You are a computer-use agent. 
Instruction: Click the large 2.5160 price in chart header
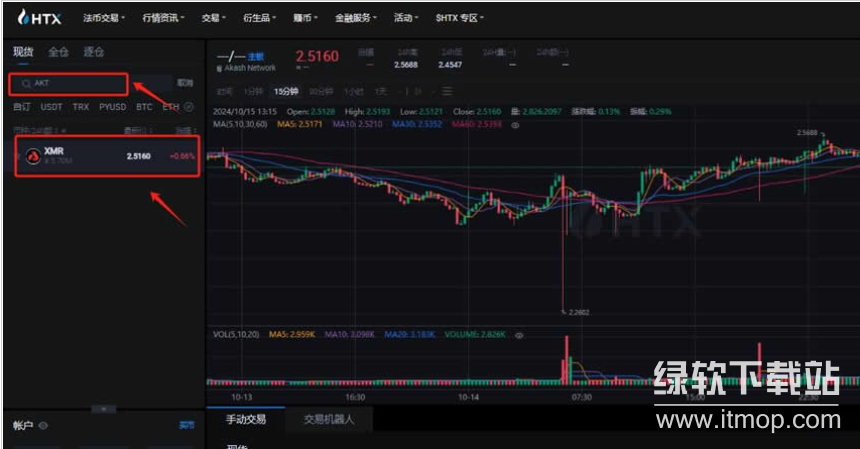[317, 56]
